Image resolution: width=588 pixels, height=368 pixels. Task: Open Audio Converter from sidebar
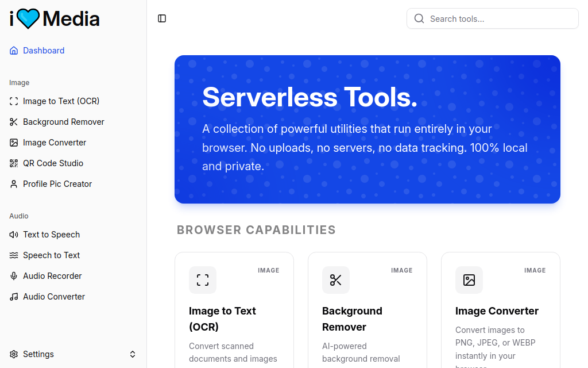point(53,296)
